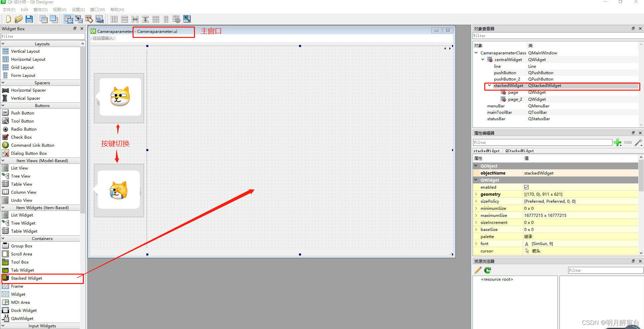Viewport: 644px width, 329px height.
Task: Apply vertical splitter layout icon
Action: [145, 19]
